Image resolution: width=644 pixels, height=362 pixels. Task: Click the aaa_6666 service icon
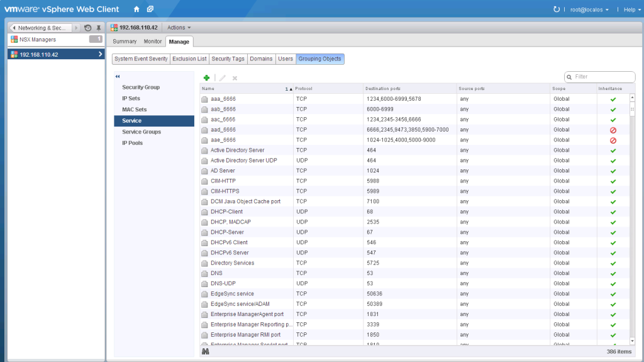coord(204,99)
